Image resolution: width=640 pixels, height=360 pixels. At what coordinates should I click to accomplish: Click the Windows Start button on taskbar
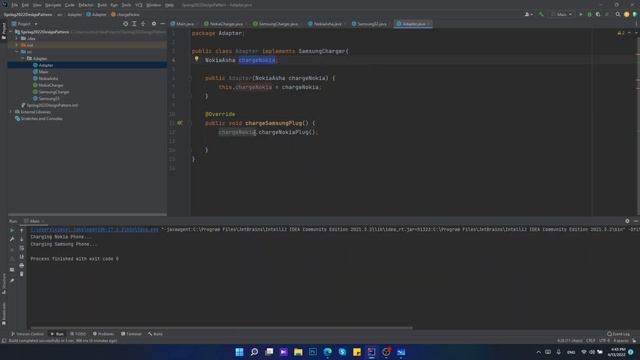point(240,352)
